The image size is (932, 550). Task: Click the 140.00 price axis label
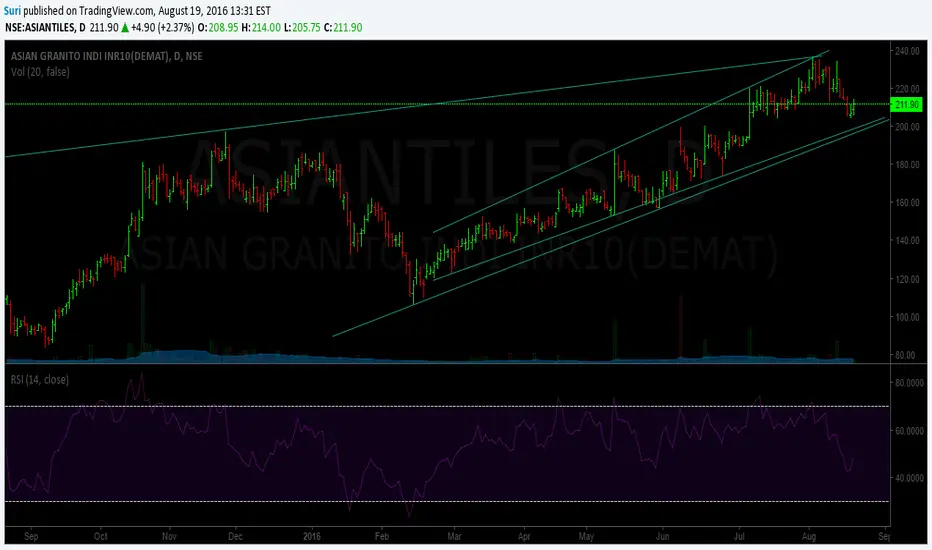click(x=907, y=241)
